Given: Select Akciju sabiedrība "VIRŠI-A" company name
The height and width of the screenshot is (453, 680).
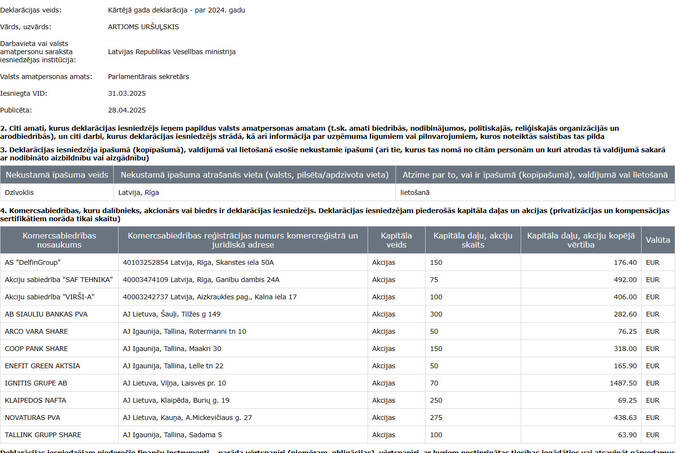Looking at the screenshot, I should pos(49,297).
